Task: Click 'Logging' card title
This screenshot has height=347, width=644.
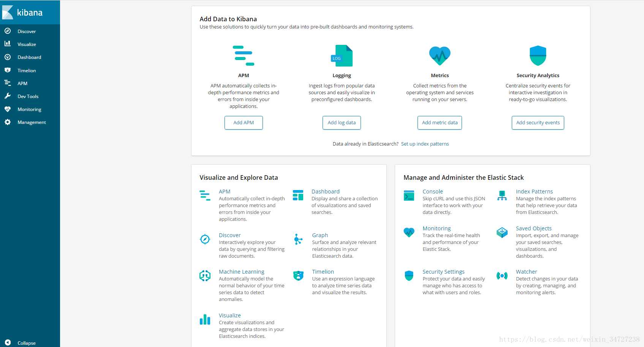Action: (342, 75)
